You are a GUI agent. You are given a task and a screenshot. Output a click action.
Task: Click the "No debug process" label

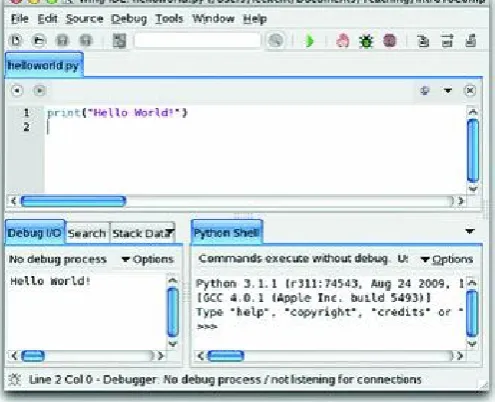click(x=58, y=259)
